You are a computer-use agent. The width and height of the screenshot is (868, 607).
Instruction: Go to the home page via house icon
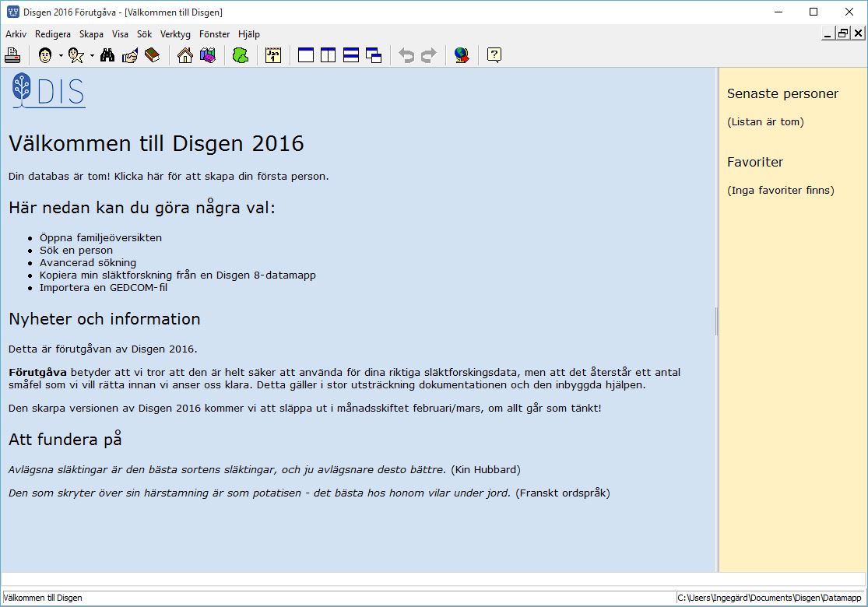pyautogui.click(x=185, y=55)
